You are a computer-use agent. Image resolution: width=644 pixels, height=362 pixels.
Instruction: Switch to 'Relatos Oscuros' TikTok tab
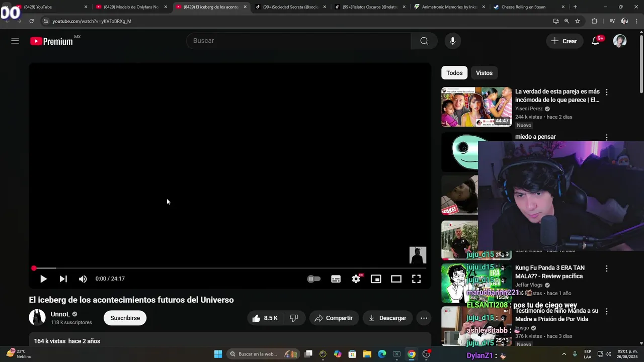(371, 7)
